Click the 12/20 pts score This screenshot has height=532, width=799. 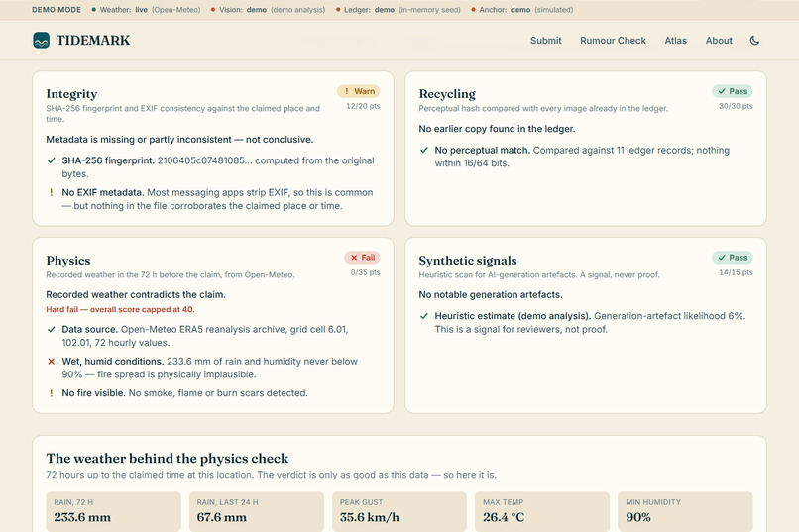pos(363,106)
